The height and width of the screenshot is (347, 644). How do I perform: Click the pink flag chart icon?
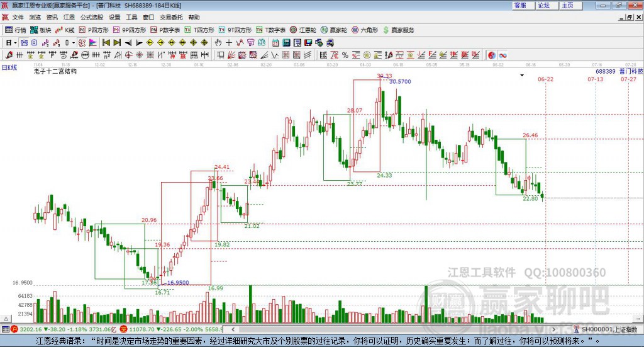(x=93, y=43)
